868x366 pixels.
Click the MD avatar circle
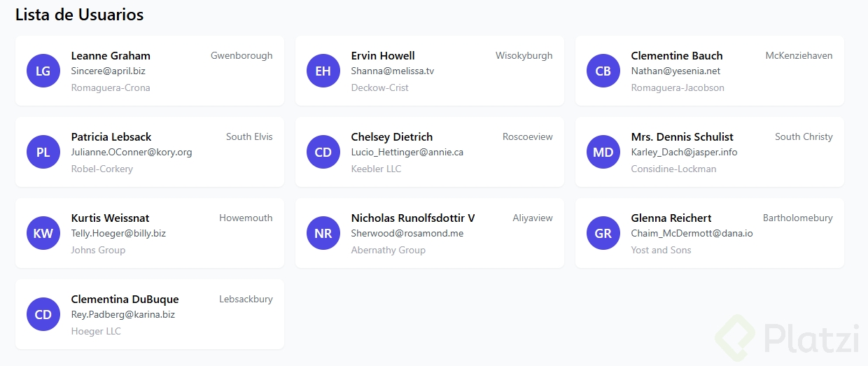[x=603, y=152]
